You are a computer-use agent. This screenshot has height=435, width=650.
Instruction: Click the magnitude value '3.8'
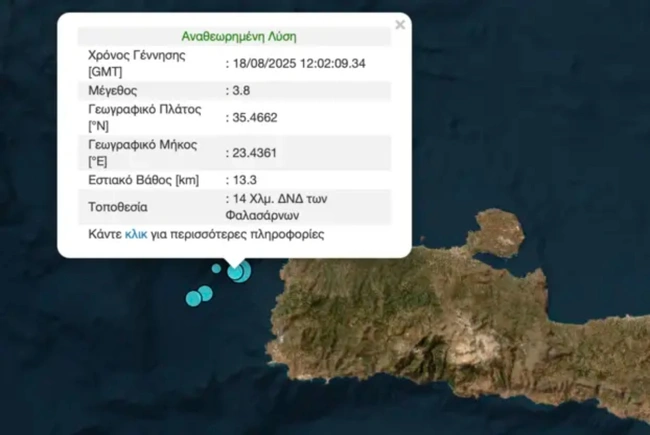(241, 90)
